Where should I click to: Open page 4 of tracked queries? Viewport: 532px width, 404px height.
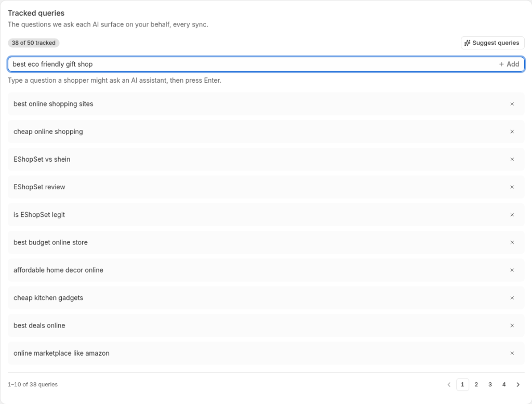pyautogui.click(x=504, y=385)
